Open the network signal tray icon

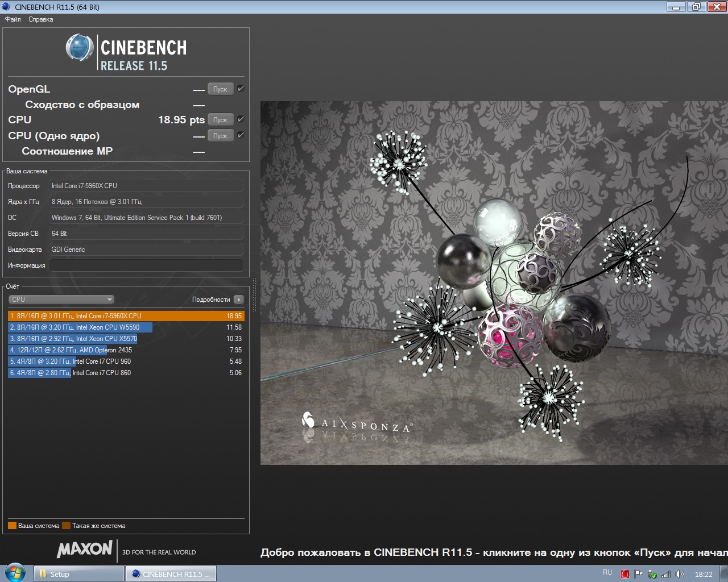click(666, 574)
